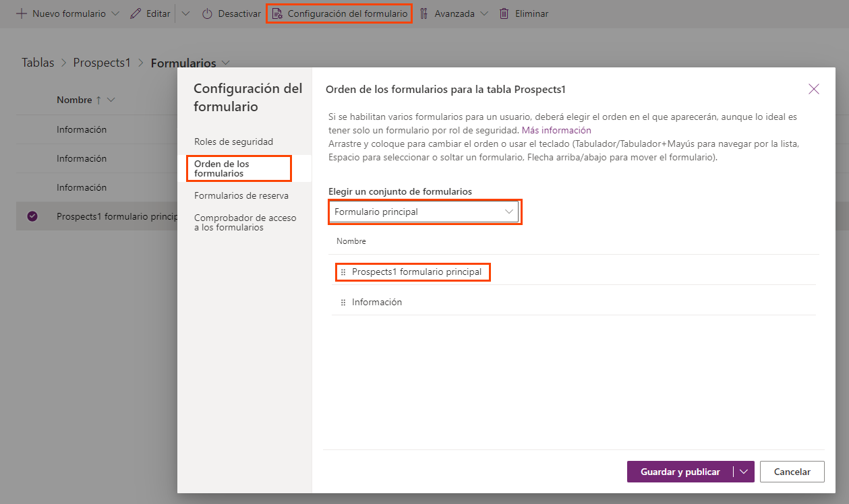Click the Avanzada settings icon
The image size is (849, 504).
click(x=424, y=13)
